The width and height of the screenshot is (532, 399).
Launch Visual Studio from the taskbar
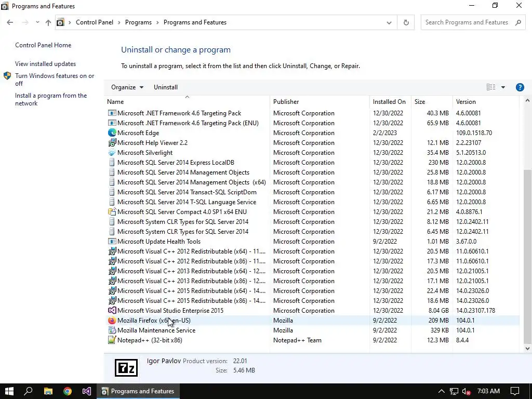pyautogui.click(x=87, y=391)
